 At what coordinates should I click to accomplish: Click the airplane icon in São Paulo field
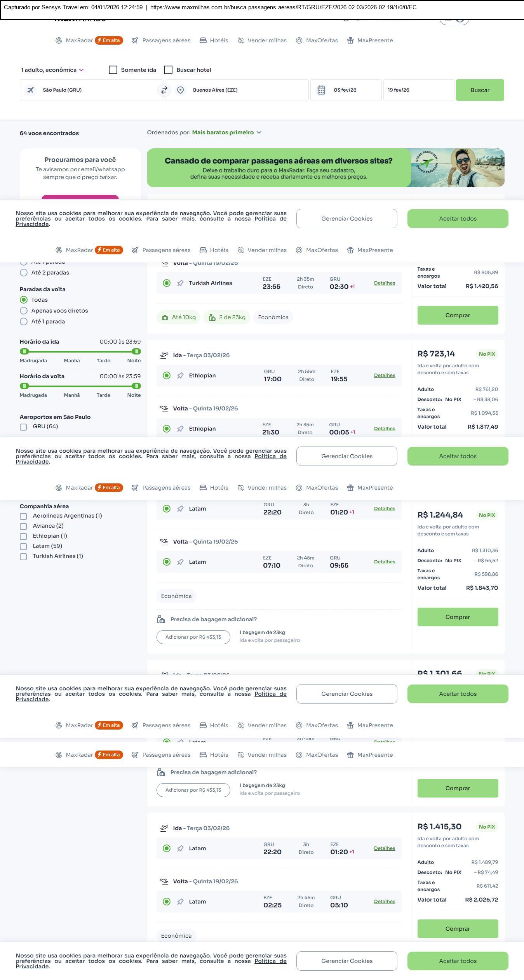30,90
